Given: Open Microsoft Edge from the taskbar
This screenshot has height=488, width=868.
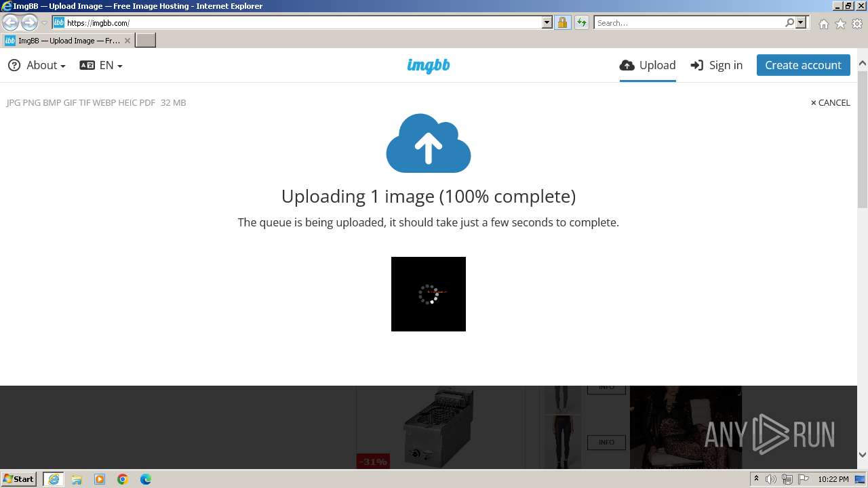Looking at the screenshot, I should click(x=146, y=479).
